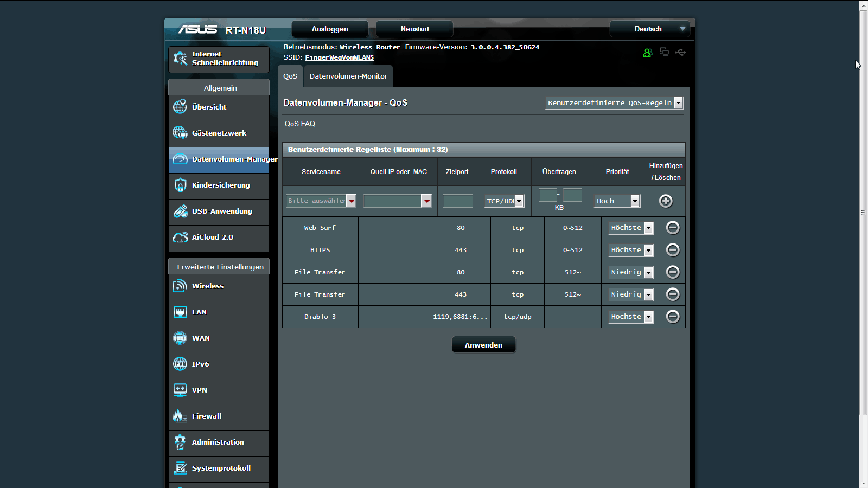
Task: Switch to the QoS tab
Action: point(290,76)
